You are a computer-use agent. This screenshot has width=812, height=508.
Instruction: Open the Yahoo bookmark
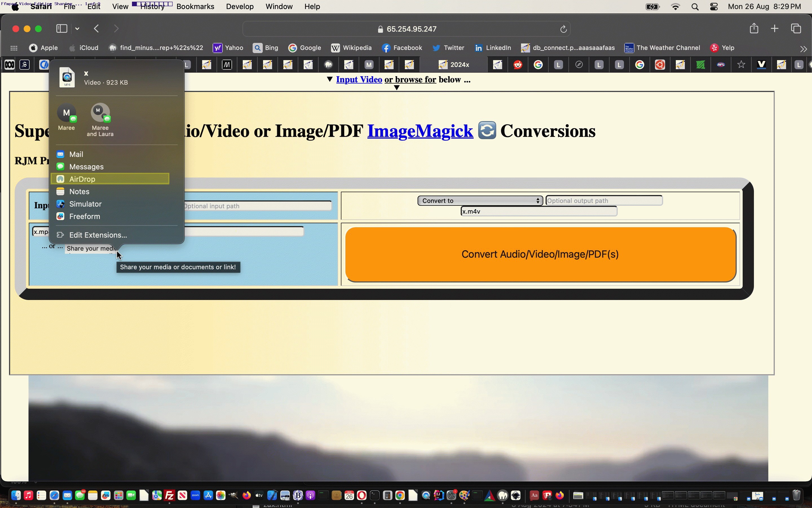(x=228, y=48)
